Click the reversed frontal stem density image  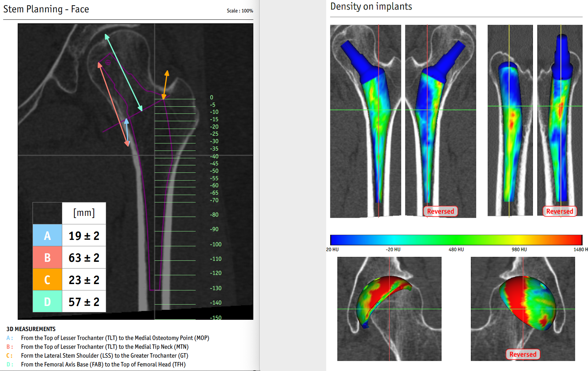click(x=440, y=121)
